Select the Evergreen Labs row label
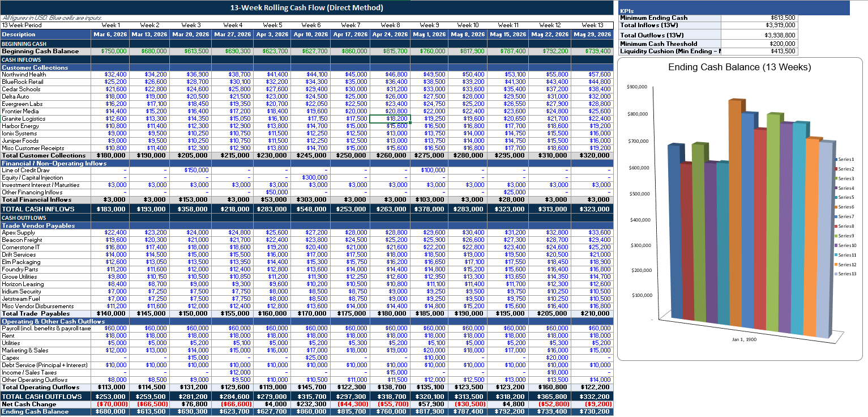 pyautogui.click(x=46, y=104)
